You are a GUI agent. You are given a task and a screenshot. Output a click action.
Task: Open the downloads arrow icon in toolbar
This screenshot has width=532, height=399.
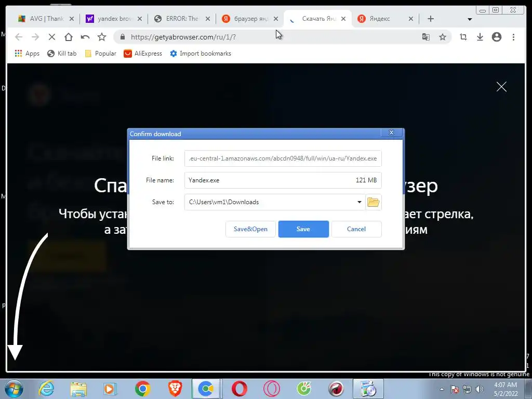[480, 37]
